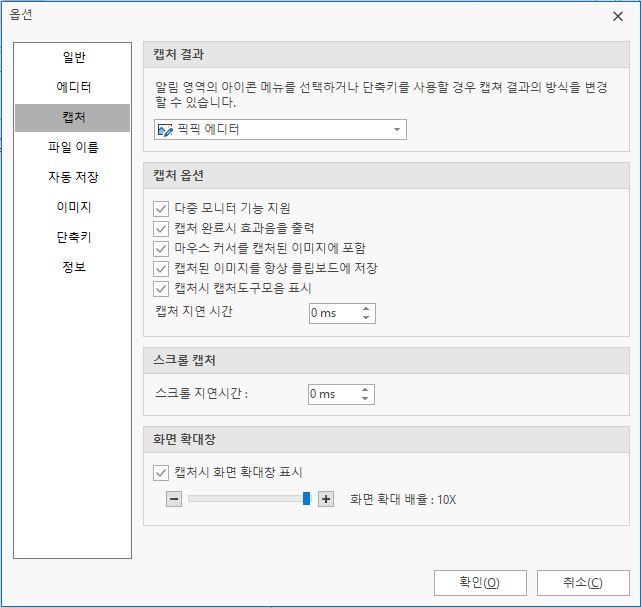
Task: Increase 캡처 지연 시간 with up arrow
Action: pyautogui.click(x=366, y=309)
